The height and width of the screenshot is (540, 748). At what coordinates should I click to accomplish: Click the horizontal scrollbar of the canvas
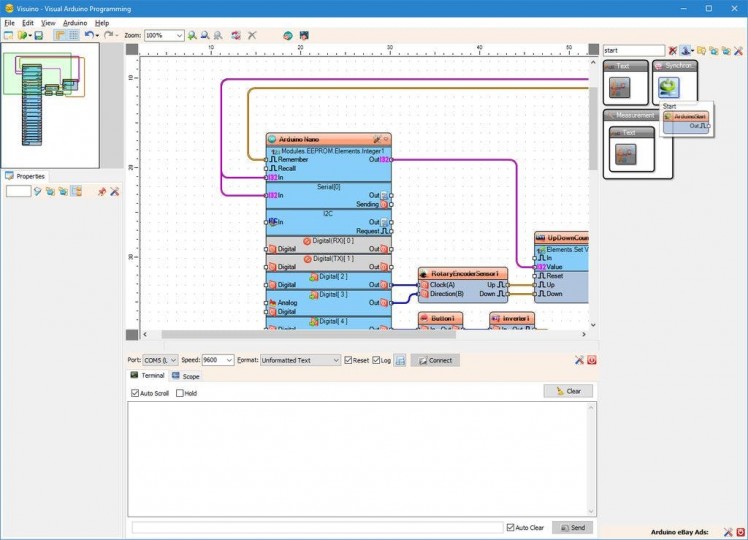(x=300, y=334)
